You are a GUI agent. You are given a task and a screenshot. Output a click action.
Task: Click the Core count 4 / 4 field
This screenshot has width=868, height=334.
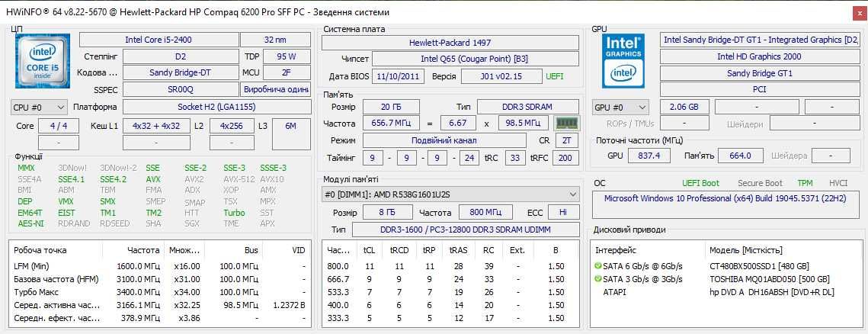coord(59,126)
